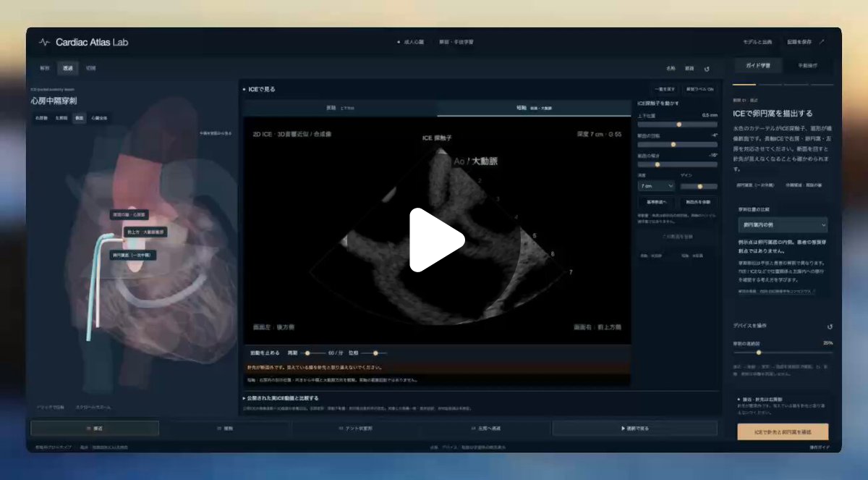Viewport: 868px width, 480px height.
Task: Toggle 拍動を止める under the ICE image
Action: 264,353
